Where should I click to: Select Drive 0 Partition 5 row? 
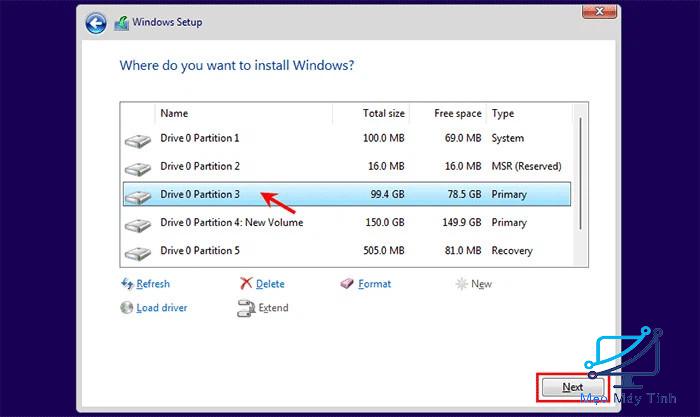(347, 250)
